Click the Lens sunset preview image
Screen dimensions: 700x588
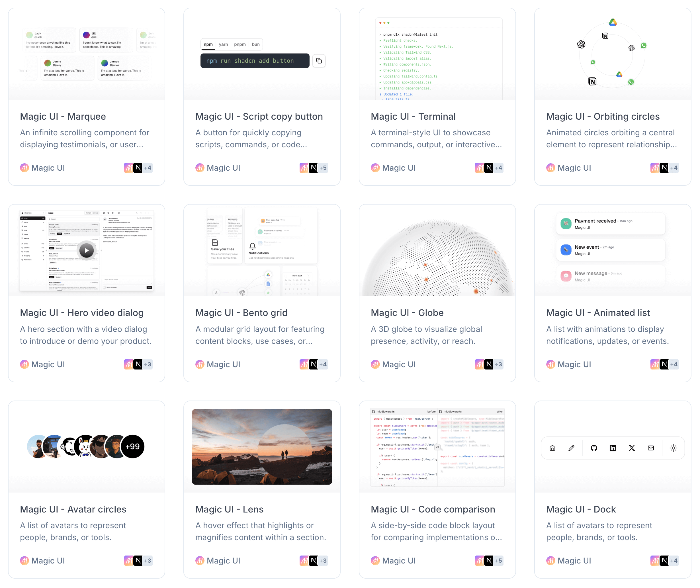point(262,447)
